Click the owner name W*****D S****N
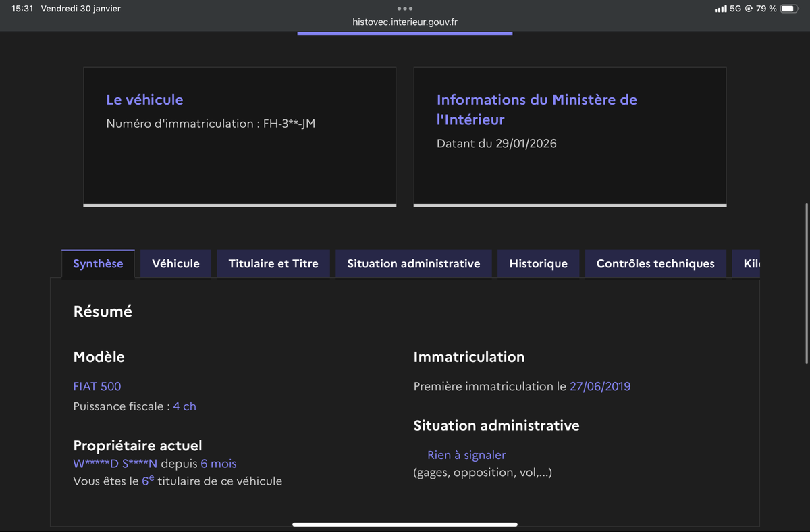Image resolution: width=810 pixels, height=532 pixels. click(115, 463)
